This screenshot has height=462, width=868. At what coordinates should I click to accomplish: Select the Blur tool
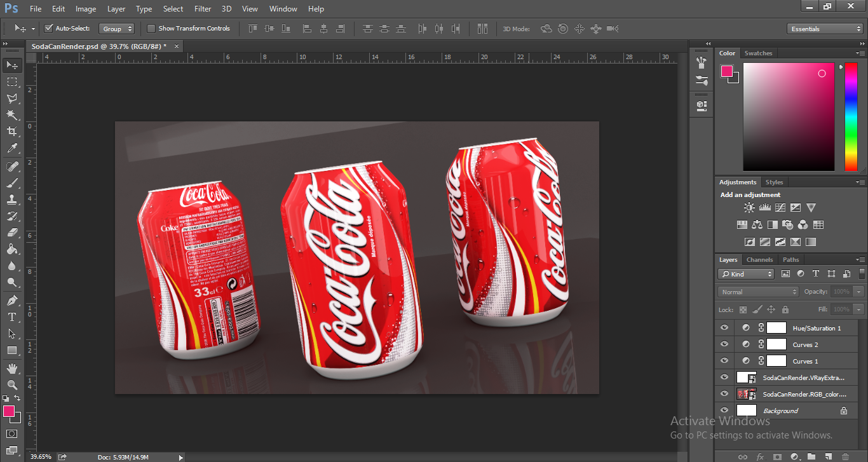click(12, 266)
